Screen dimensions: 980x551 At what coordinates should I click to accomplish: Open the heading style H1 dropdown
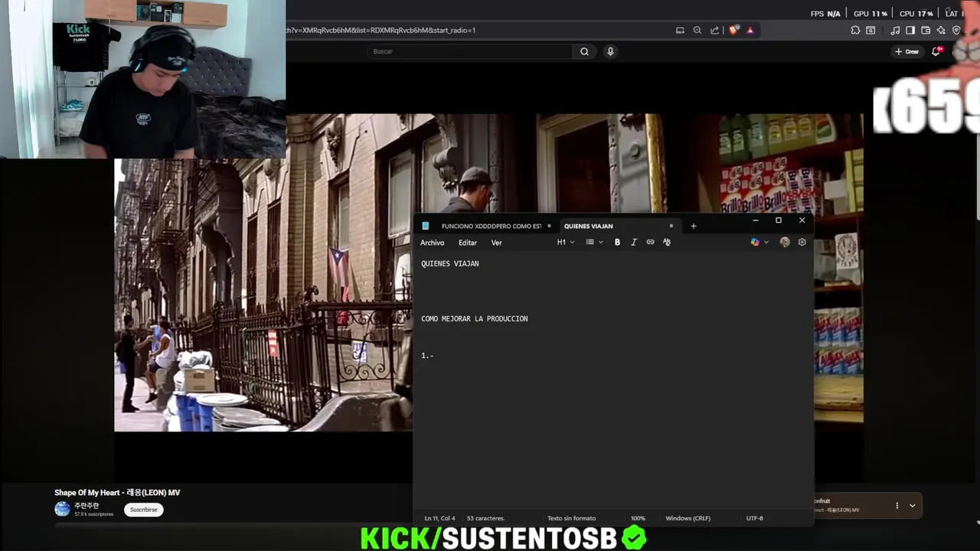565,243
